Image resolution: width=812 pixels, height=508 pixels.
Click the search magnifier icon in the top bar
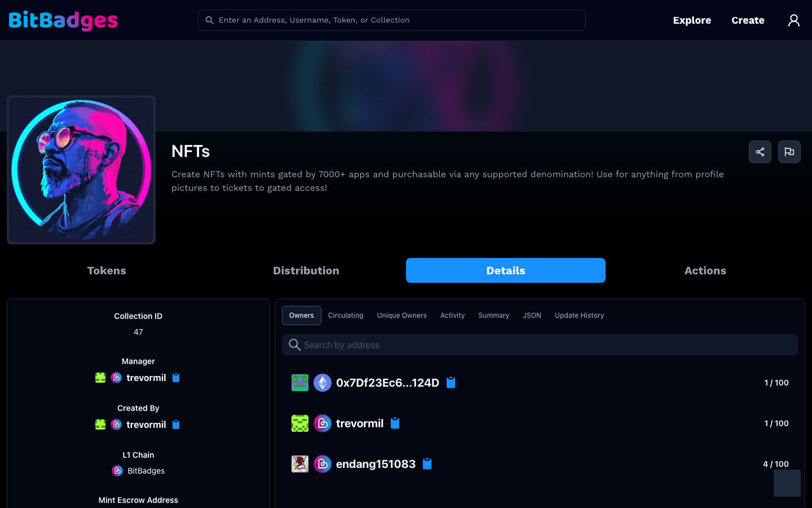(x=209, y=20)
